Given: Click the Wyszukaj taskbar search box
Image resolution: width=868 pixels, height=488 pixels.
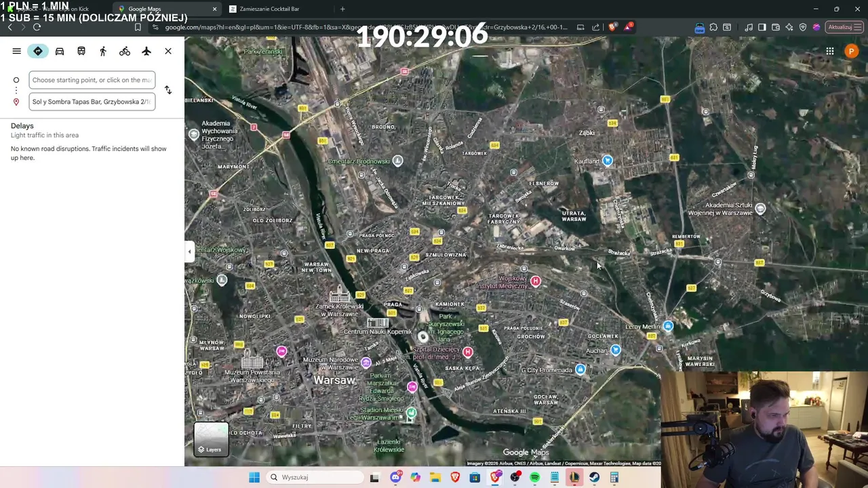Looking at the screenshot, I should [x=315, y=477].
